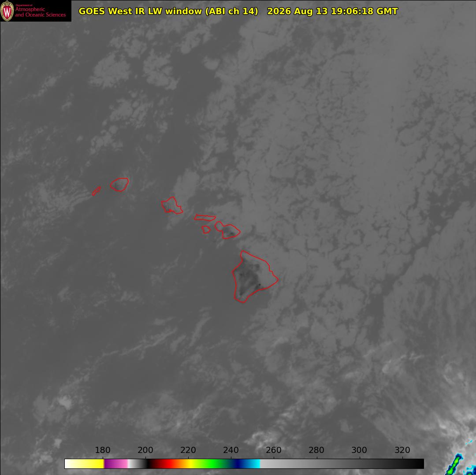The height and width of the screenshot is (475, 476).
Task: Click the cyan segment of the colorbar
Action: point(253,464)
